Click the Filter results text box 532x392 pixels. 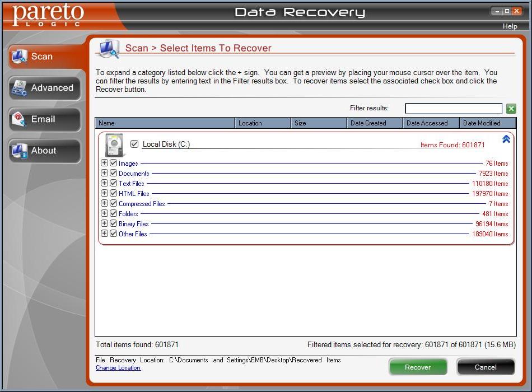[x=453, y=109]
